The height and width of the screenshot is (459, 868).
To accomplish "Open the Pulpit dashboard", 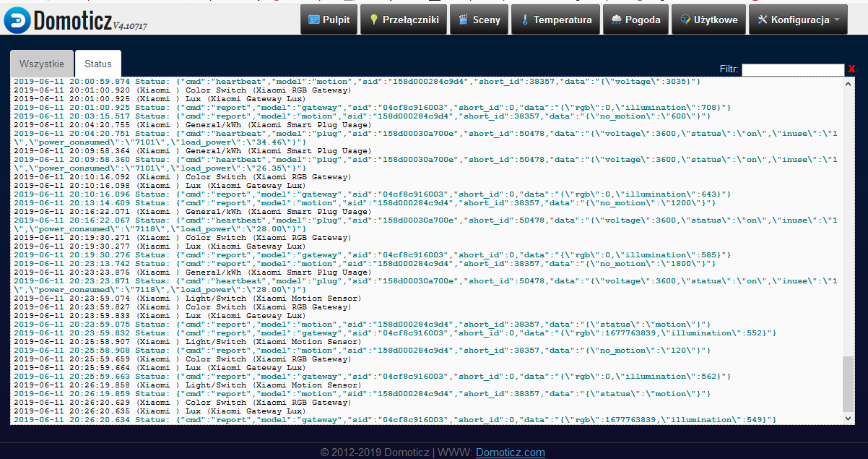I will (x=329, y=20).
